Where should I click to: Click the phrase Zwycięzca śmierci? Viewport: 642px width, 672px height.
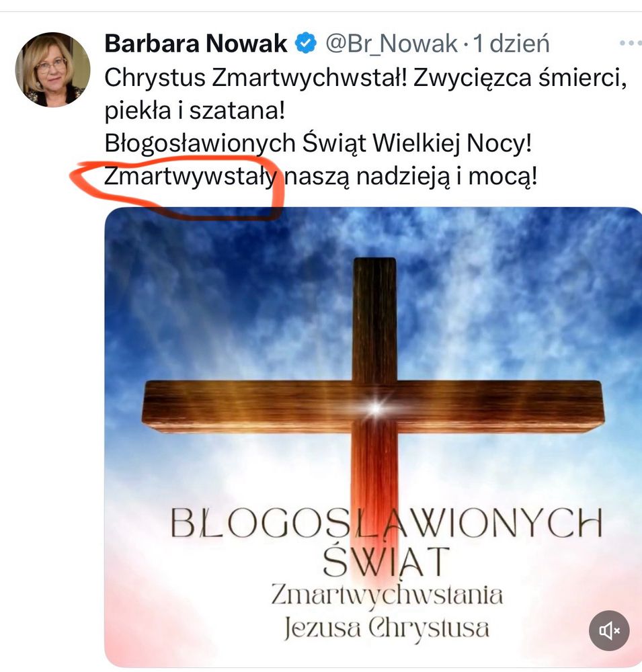coord(517,79)
